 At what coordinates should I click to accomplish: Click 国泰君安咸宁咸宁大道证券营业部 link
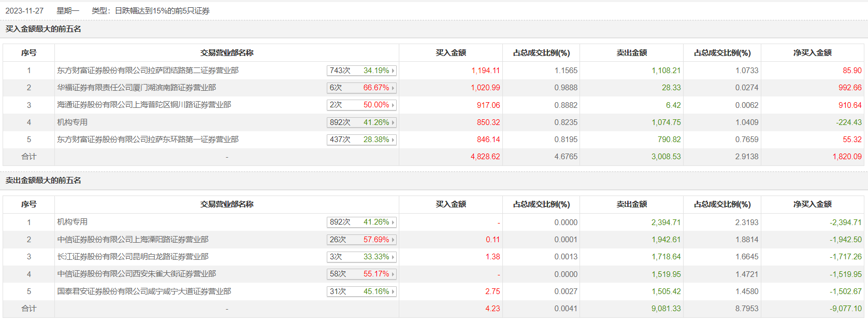coord(144,291)
